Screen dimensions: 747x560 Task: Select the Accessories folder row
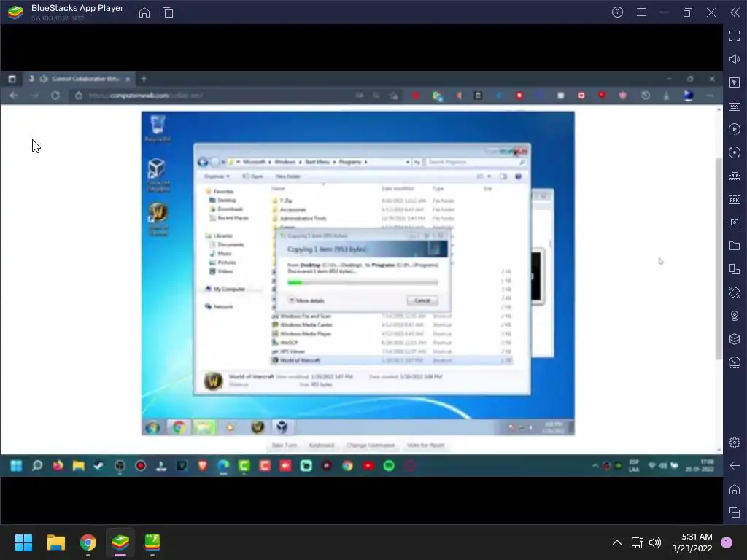(x=391, y=210)
